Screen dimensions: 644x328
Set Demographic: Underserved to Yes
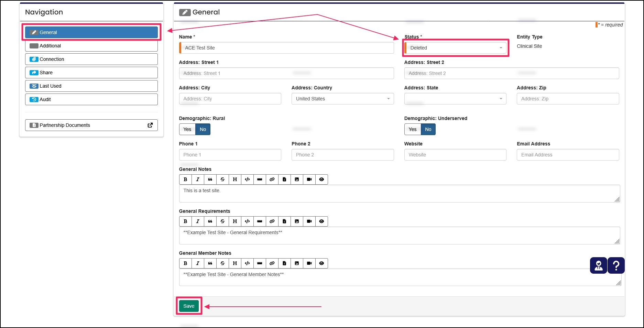point(413,129)
